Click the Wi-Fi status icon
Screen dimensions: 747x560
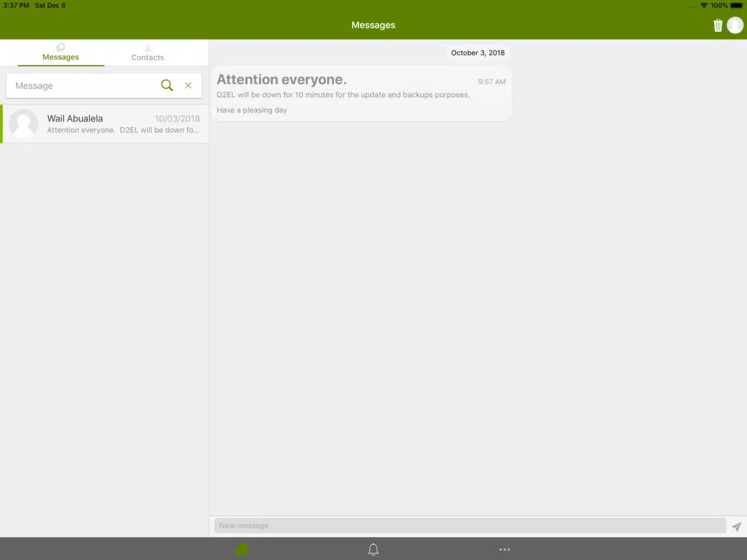[704, 5]
